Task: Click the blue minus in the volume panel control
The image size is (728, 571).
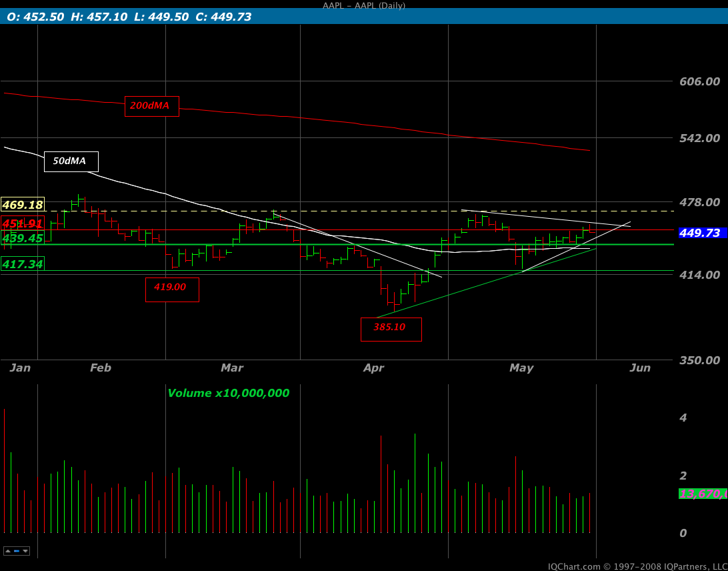Action: [16, 551]
